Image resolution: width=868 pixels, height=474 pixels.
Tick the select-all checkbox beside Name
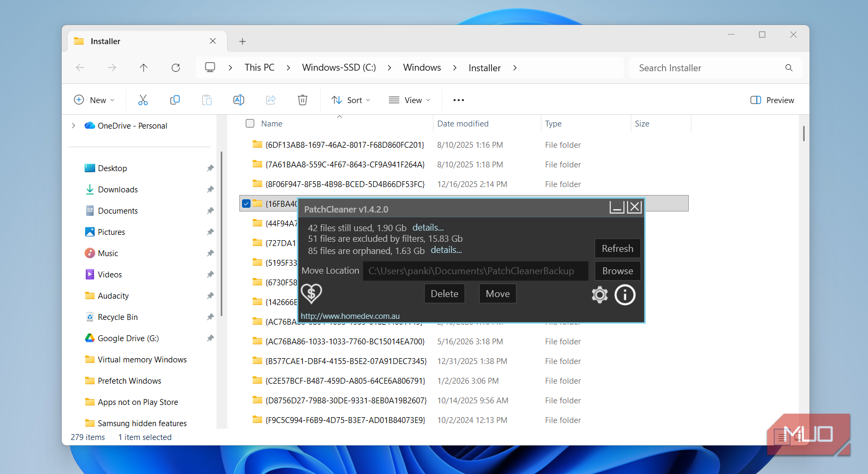click(x=250, y=123)
